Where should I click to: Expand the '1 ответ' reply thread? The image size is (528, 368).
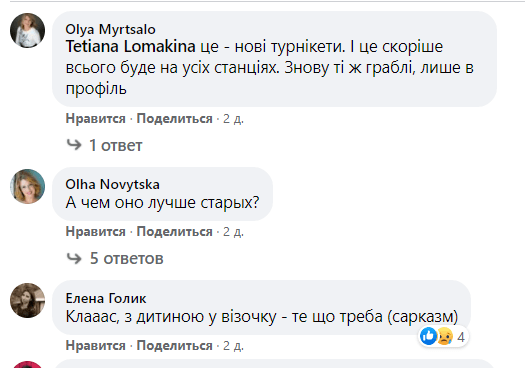(116, 145)
